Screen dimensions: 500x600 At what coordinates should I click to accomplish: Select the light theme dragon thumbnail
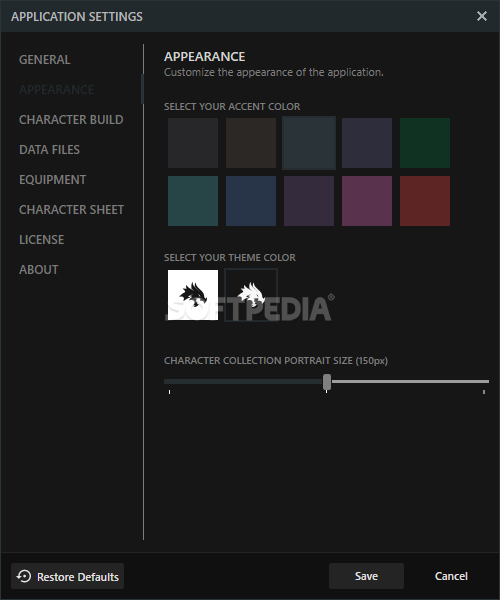click(x=193, y=295)
